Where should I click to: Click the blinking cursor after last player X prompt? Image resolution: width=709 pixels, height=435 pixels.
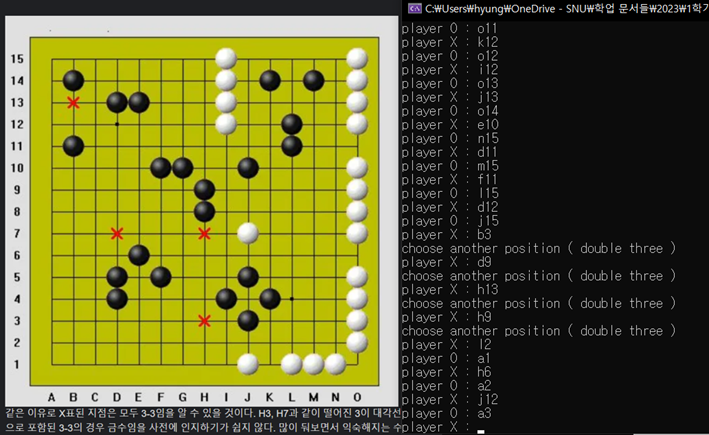[481, 431]
